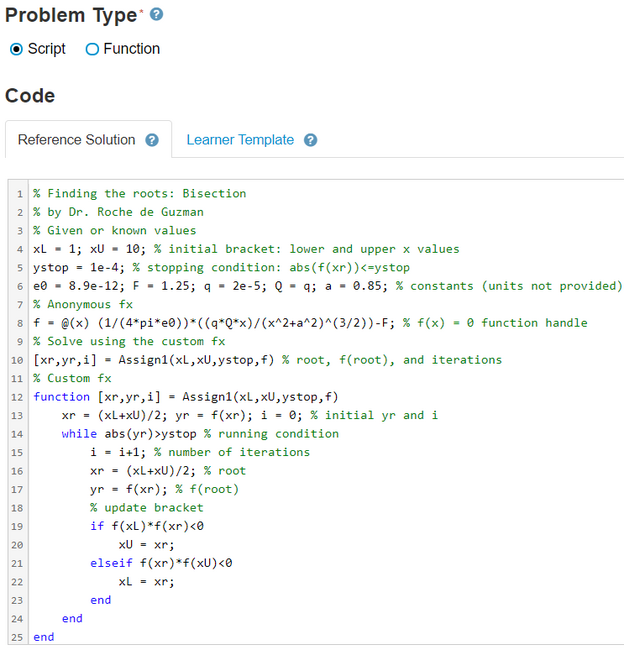Click help icon beside Learner Template

point(310,140)
